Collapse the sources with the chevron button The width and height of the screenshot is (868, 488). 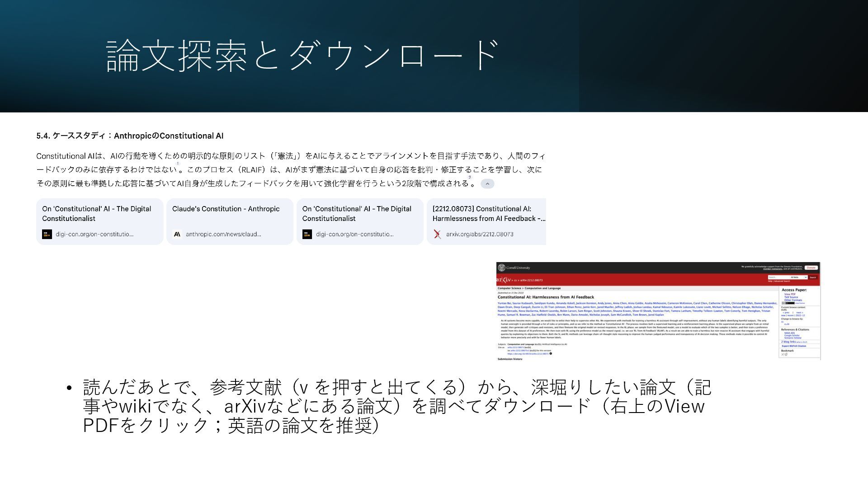point(487,184)
